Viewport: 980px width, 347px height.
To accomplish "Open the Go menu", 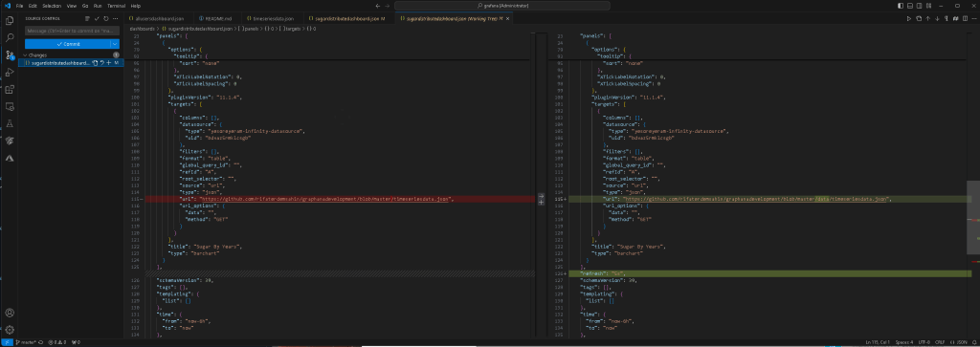I will click(x=85, y=6).
